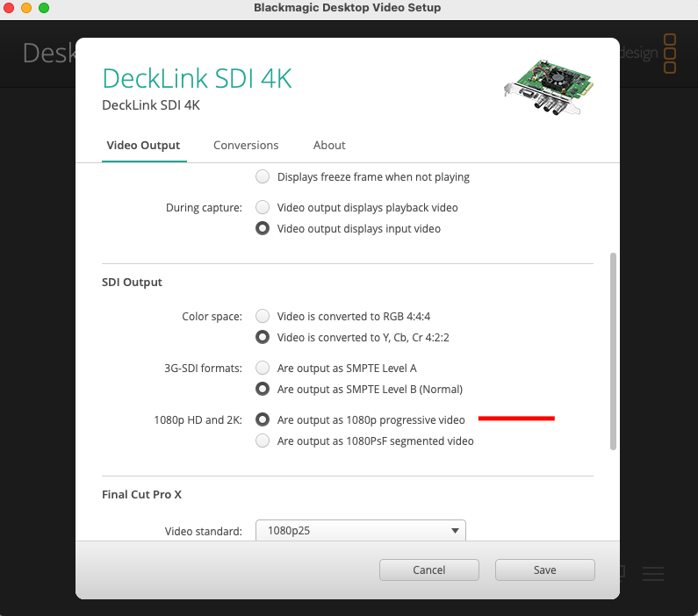Minimize window with the yellow button

coord(26,8)
